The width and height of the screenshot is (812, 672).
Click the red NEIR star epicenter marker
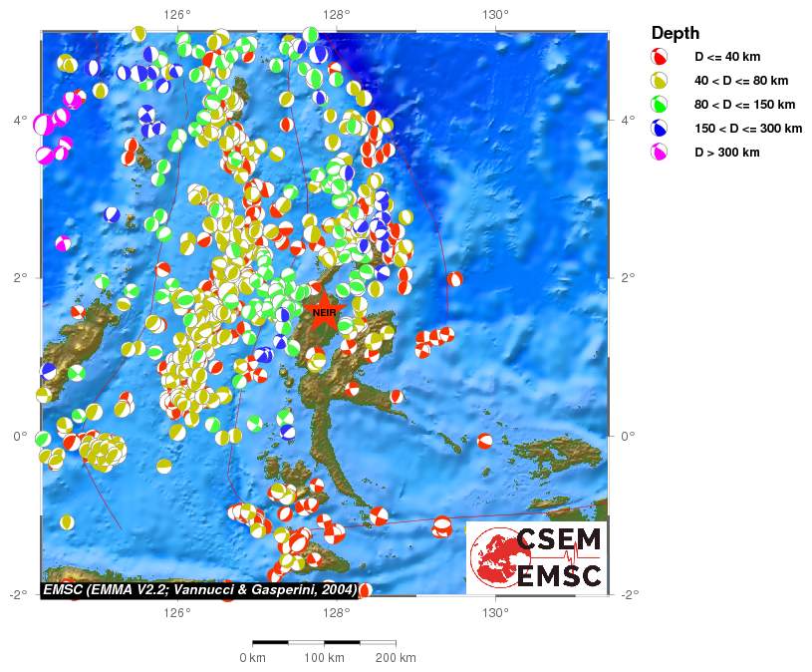click(324, 311)
